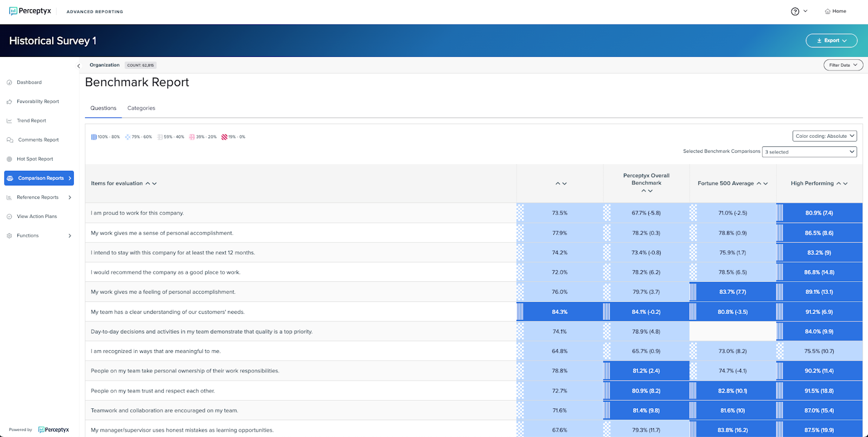This screenshot has width=868, height=437.
Task: Expand the Functions submenu arrow
Action: coord(70,236)
